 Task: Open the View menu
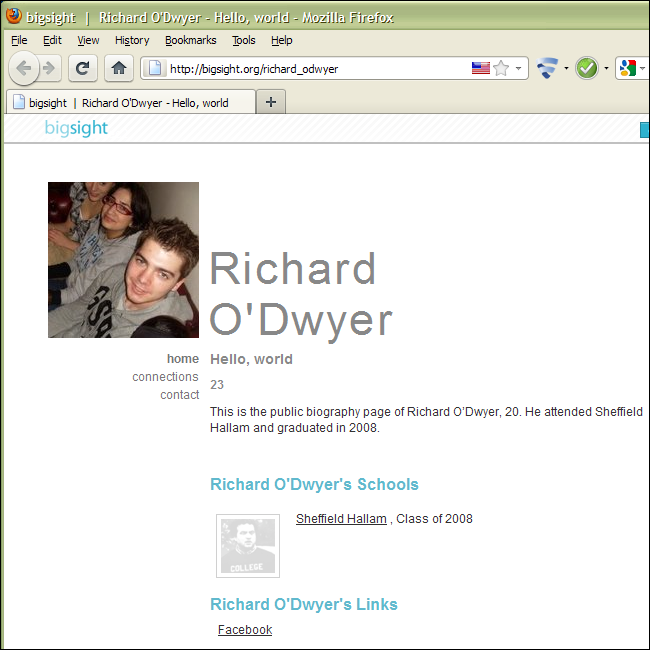(x=88, y=40)
